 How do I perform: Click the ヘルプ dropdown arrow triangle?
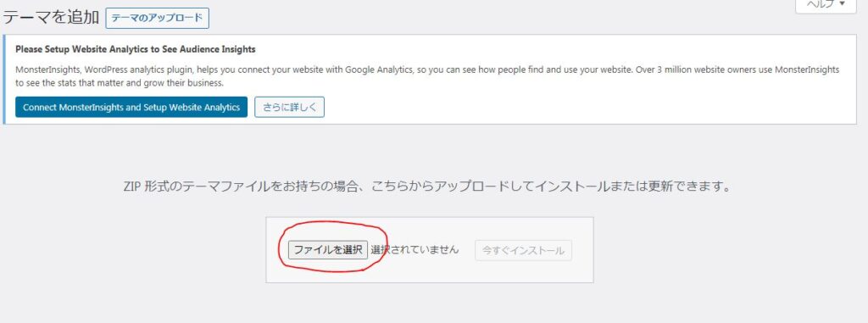coord(843,4)
